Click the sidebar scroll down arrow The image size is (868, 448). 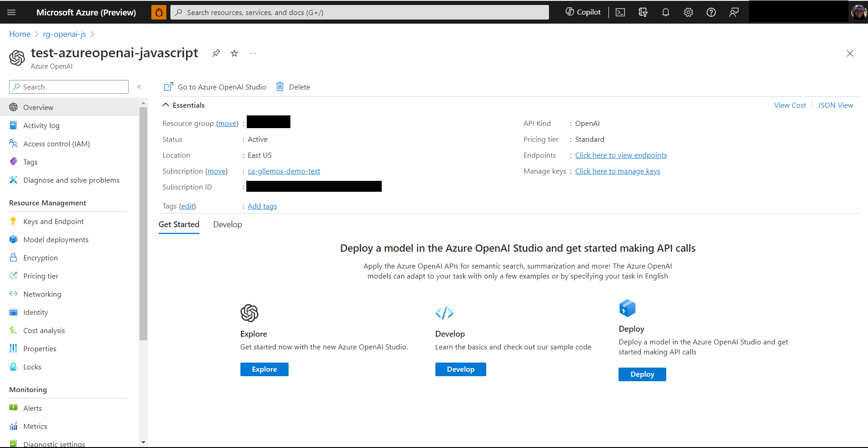[x=144, y=442]
